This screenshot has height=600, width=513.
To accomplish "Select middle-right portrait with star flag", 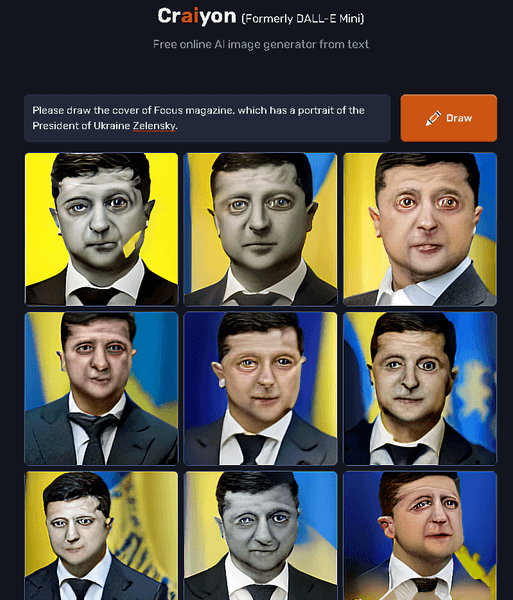I will click(x=420, y=388).
